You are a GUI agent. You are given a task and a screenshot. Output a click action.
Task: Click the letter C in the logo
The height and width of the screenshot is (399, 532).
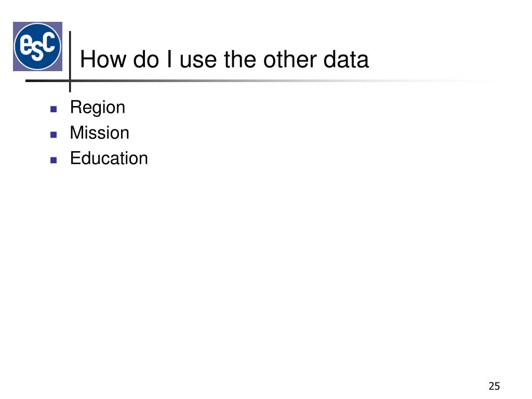point(49,42)
